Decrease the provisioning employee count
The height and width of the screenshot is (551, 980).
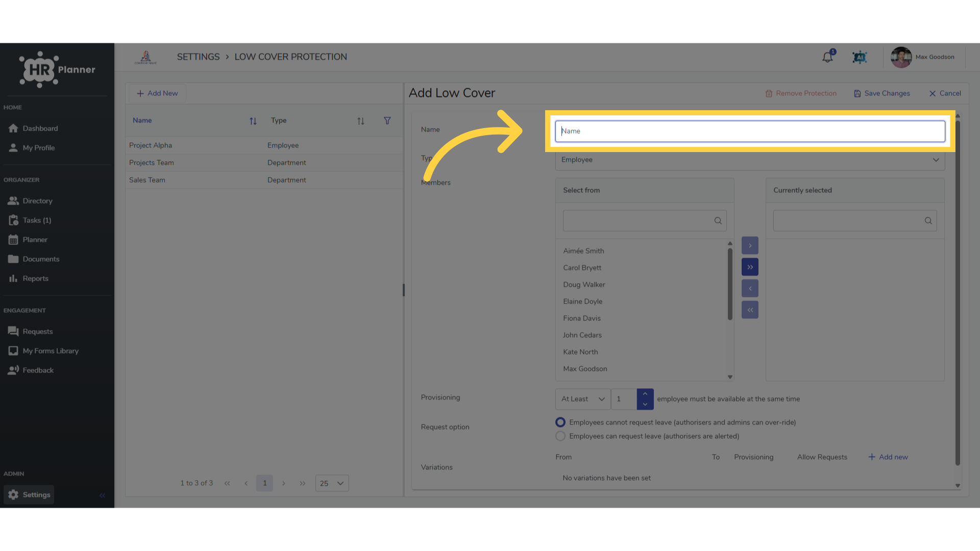(x=645, y=405)
